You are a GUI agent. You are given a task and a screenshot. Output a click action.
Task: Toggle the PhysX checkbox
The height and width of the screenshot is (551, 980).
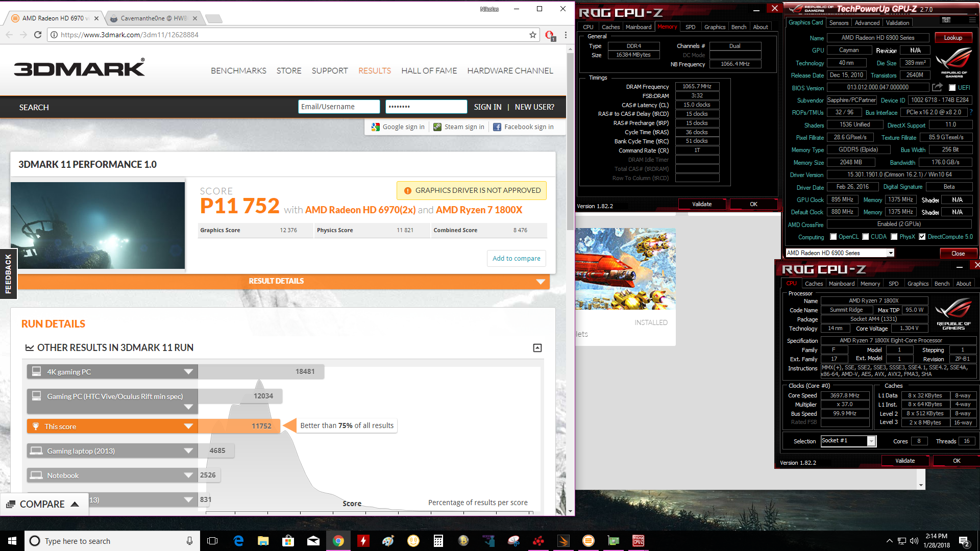point(894,237)
